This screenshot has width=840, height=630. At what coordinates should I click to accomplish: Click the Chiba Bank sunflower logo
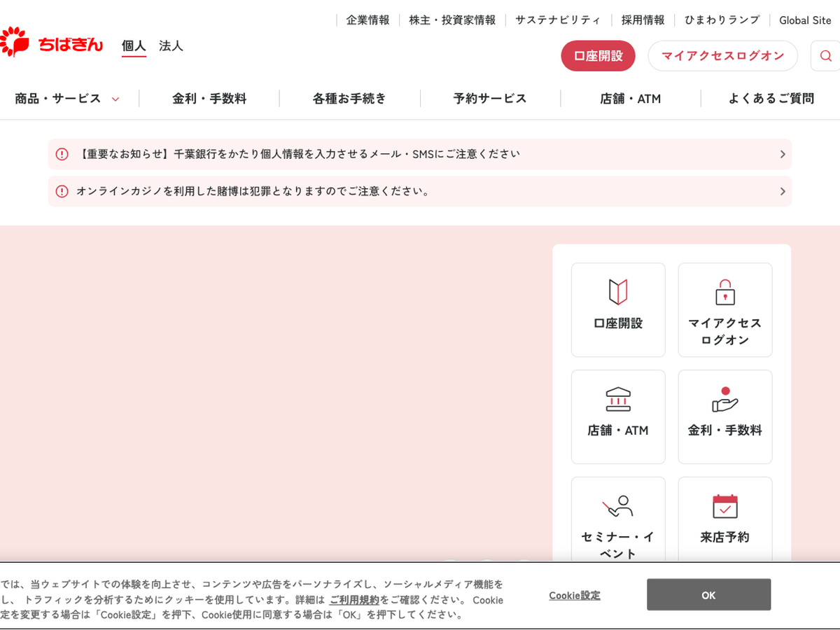pos(50,43)
